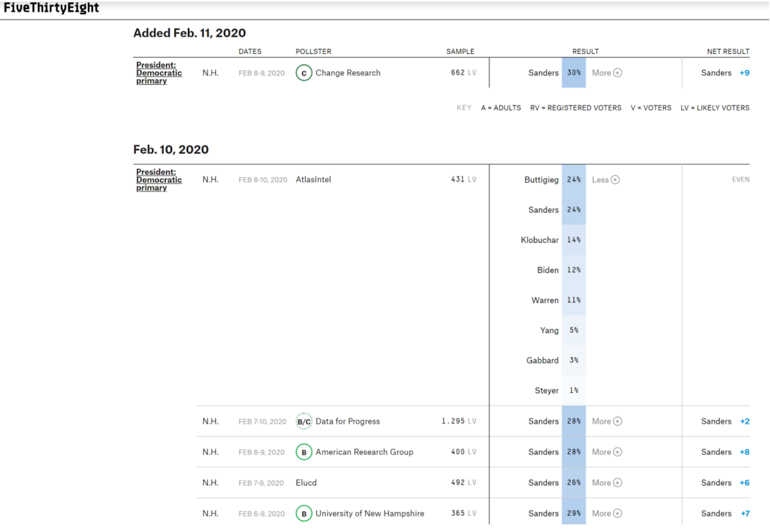
Task: Click the FEB 8-10, 2020 date
Action: point(263,180)
